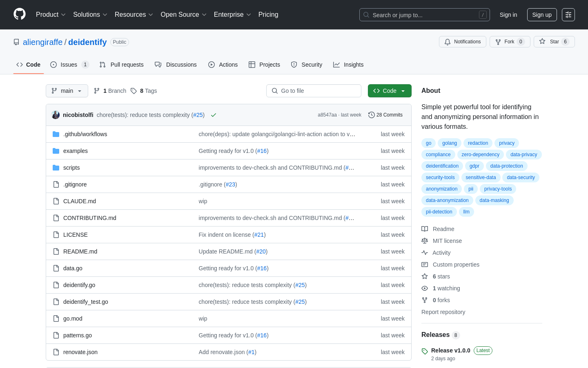Expand the Product menu
This screenshot has height=368, width=588.
pos(51,15)
